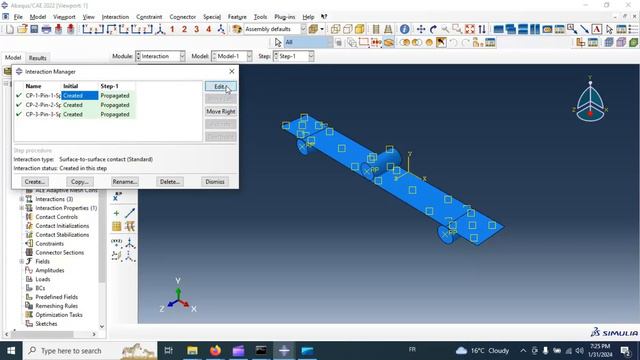Image resolution: width=640 pixels, height=360 pixels.
Task: Apply view number 2
Action: [x=184, y=29]
